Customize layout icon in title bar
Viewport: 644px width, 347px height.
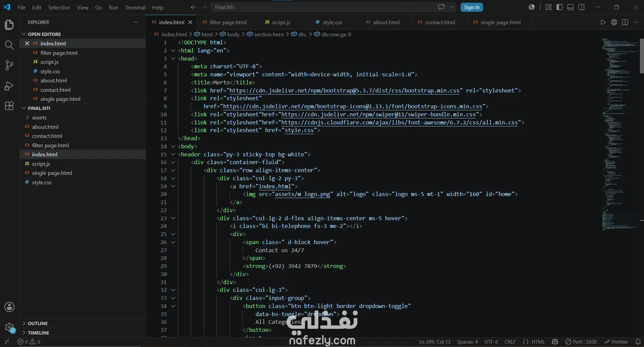(548, 7)
